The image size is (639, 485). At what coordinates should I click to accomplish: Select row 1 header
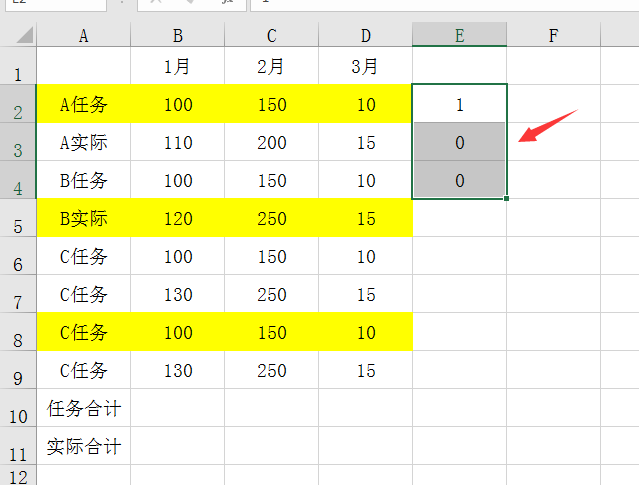[x=18, y=66]
